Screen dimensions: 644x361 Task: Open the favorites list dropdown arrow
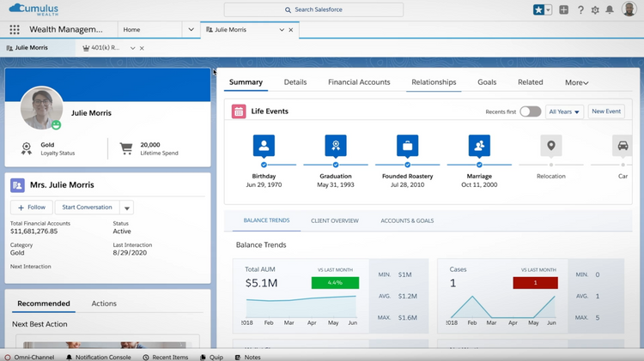pyautogui.click(x=549, y=9)
